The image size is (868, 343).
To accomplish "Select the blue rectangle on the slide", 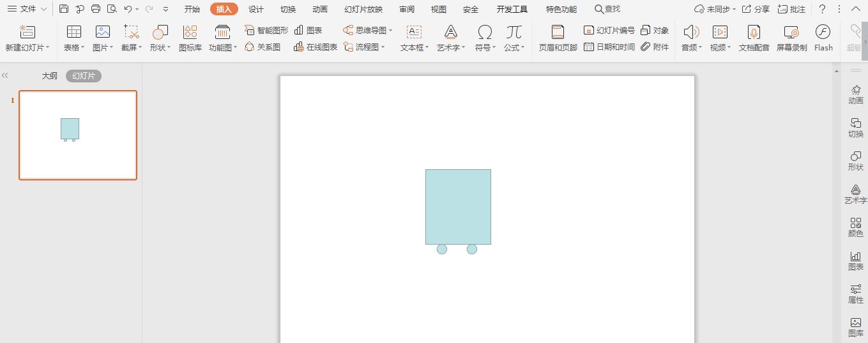I will (x=458, y=206).
